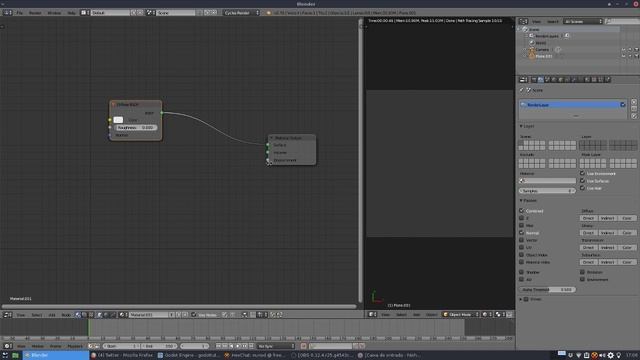Click Diffuse Indirect pass button
Screen dimensions: 640x360
pos(607,218)
